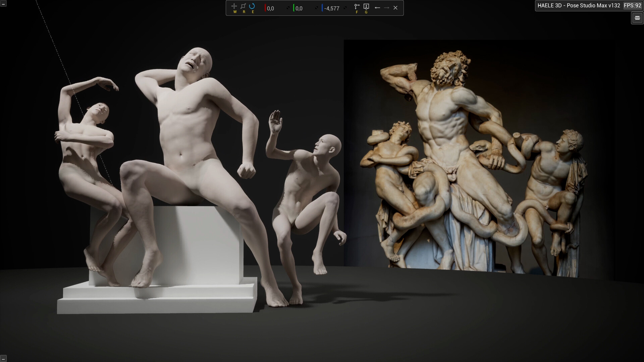Click the blue Z-axis value -4,577
644x362 pixels.
332,8
